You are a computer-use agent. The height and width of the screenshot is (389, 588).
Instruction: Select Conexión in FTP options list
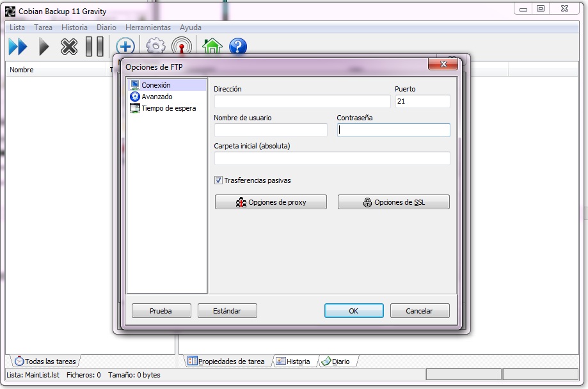click(167, 85)
